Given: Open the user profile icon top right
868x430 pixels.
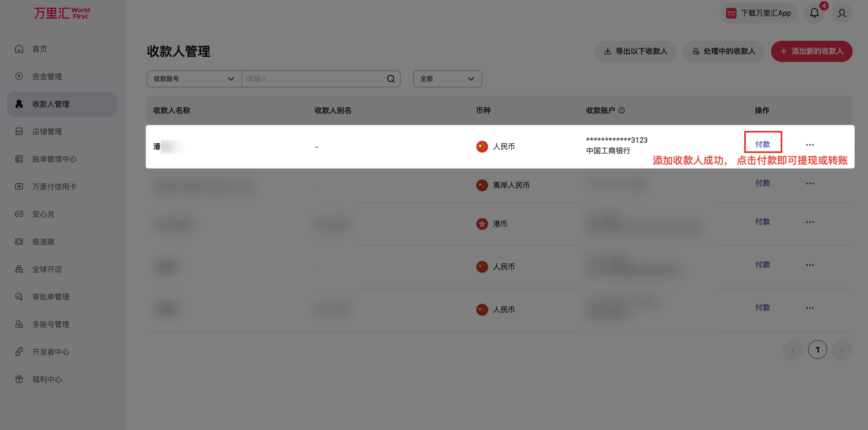Looking at the screenshot, I should pyautogui.click(x=842, y=13).
